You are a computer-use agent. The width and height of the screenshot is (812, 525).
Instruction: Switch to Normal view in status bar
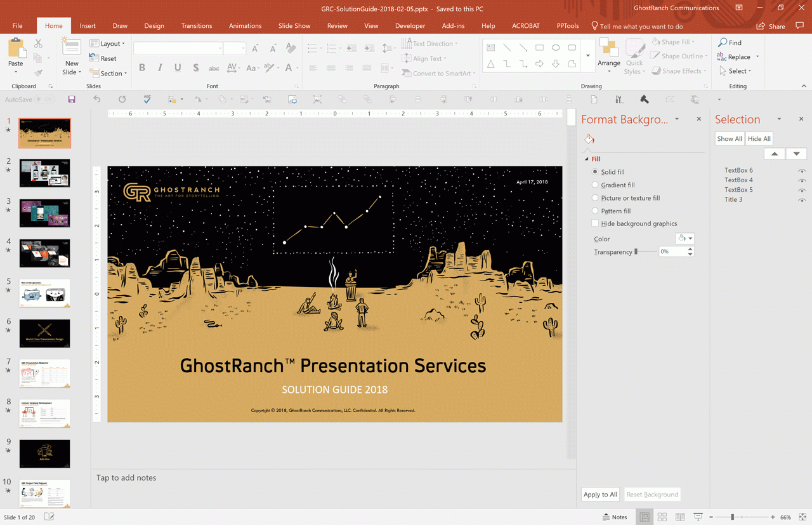click(x=645, y=517)
